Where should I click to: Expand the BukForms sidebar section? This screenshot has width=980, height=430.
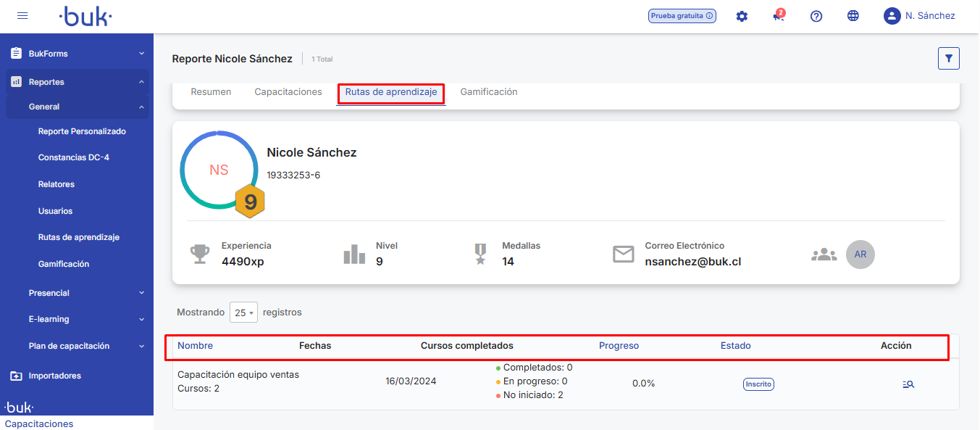pyautogui.click(x=77, y=54)
